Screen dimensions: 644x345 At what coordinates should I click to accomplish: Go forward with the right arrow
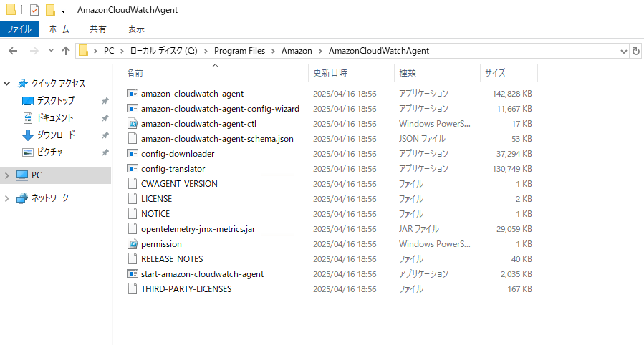click(34, 51)
